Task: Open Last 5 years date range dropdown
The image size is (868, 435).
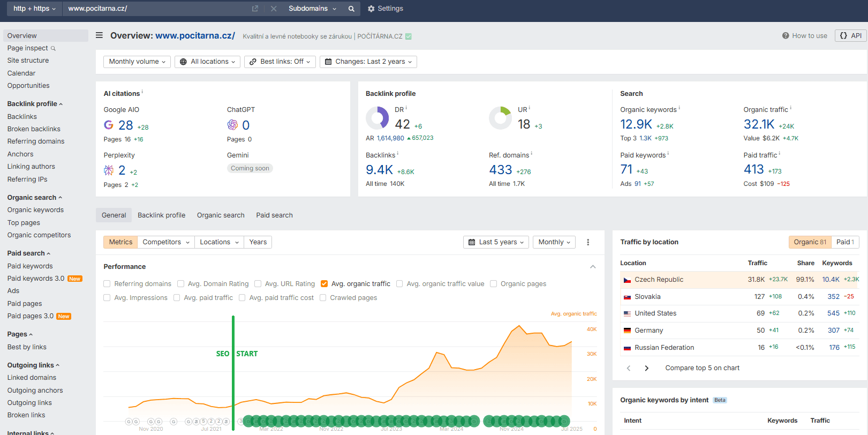Action: coord(496,242)
